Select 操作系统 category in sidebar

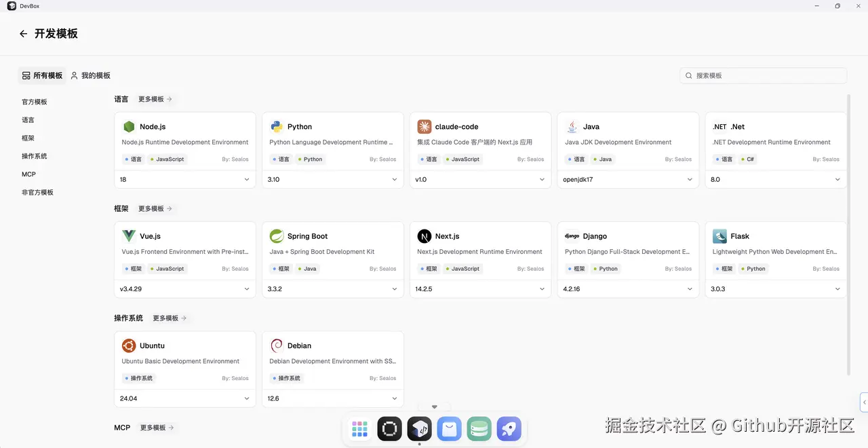pyautogui.click(x=35, y=156)
